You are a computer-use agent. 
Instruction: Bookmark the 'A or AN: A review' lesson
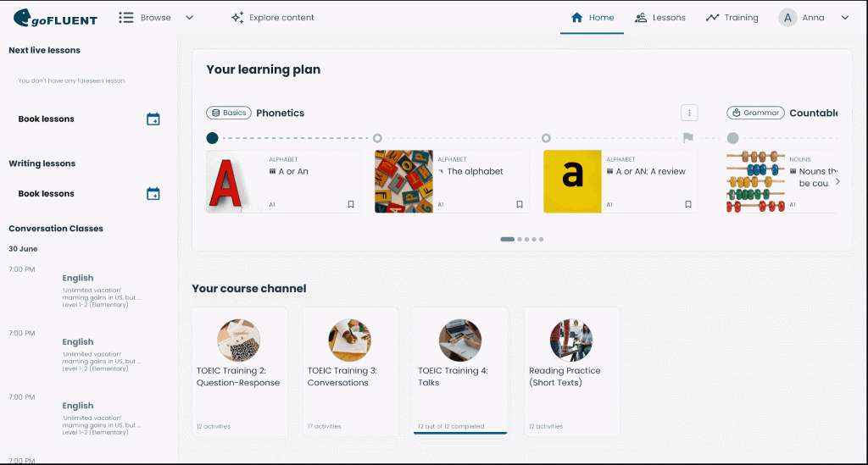pyautogui.click(x=688, y=204)
